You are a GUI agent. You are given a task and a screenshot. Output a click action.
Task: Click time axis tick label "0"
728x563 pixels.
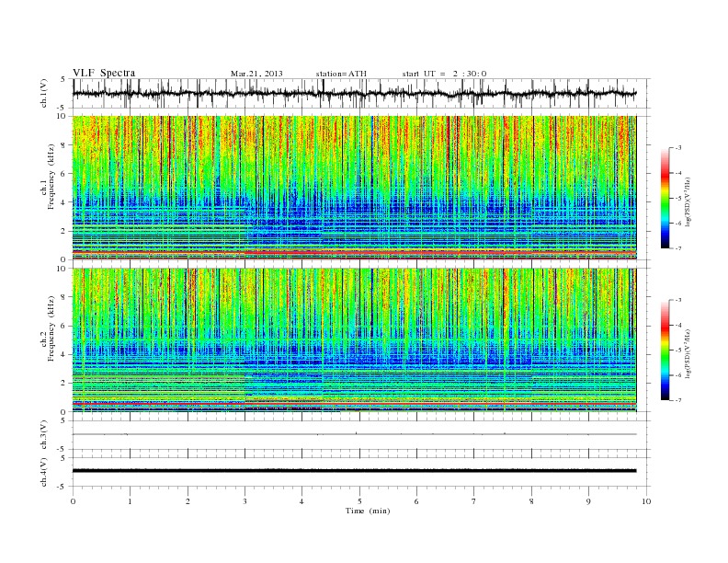(73, 501)
